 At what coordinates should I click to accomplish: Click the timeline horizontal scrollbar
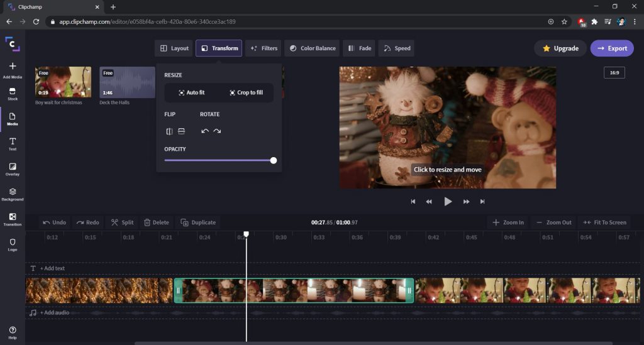(374, 343)
